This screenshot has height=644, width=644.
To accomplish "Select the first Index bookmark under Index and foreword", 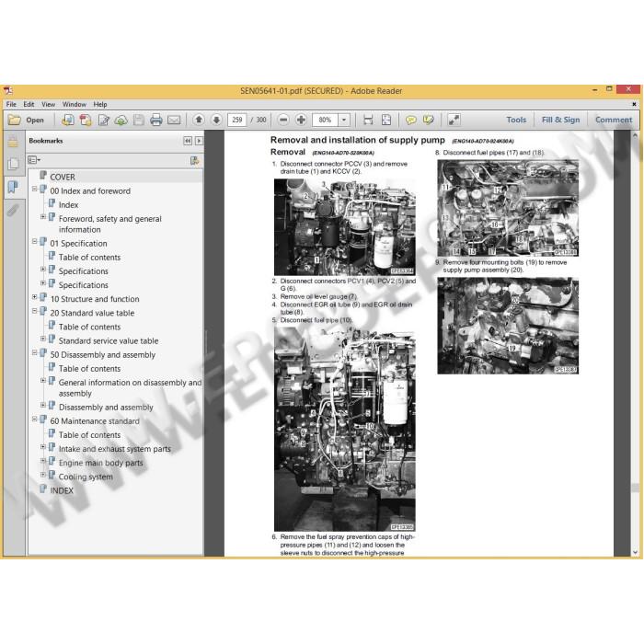I will (68, 205).
